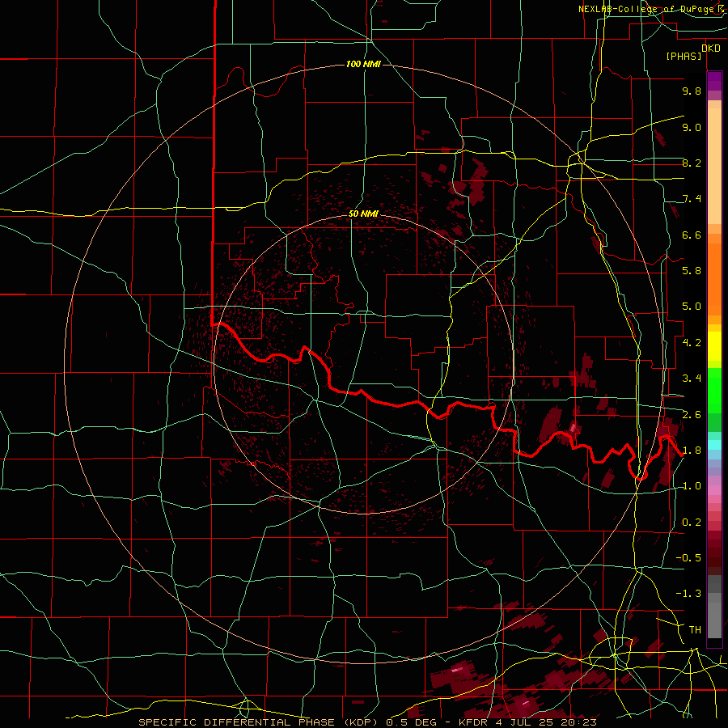Click the 5.0 scale value
This screenshot has height=728, width=728.
(692, 307)
